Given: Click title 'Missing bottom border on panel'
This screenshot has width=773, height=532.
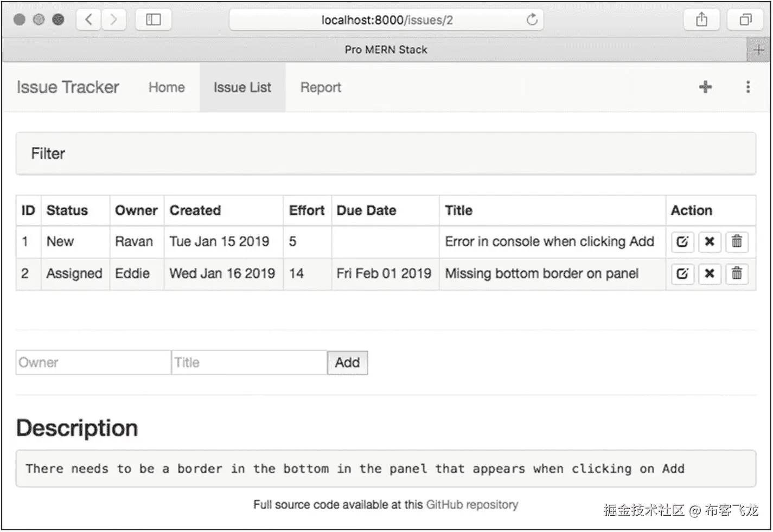Looking at the screenshot, I should [x=541, y=274].
